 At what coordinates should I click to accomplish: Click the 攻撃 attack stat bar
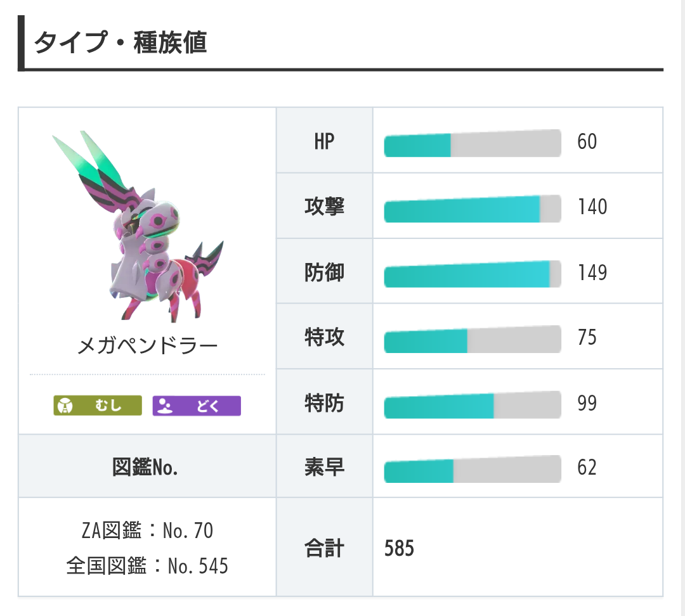472,209
